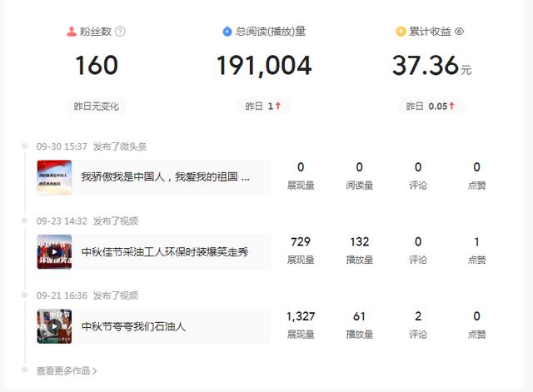Open the 我骄傲我是中国人 post thumbnail
The image size is (533, 392).
tap(54, 177)
